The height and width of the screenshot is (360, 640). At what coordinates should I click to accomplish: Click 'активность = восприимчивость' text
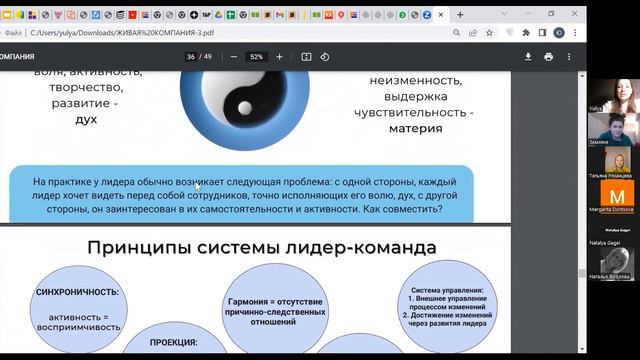78,322
